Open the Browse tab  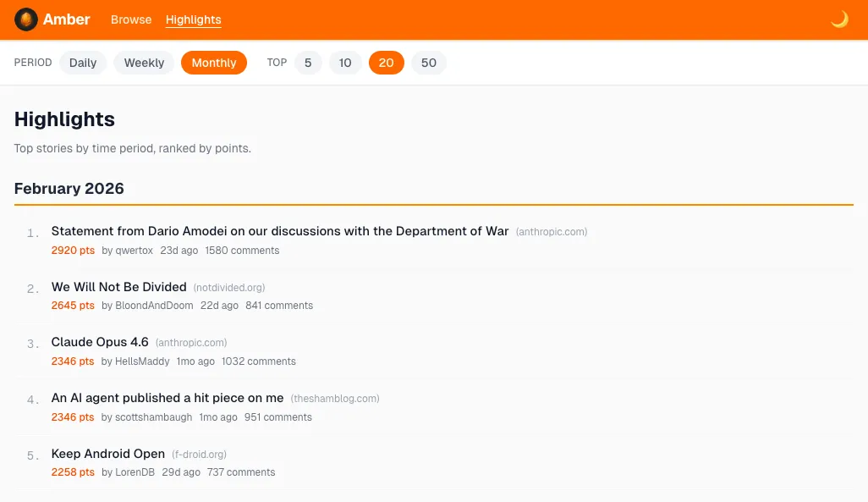click(x=131, y=19)
